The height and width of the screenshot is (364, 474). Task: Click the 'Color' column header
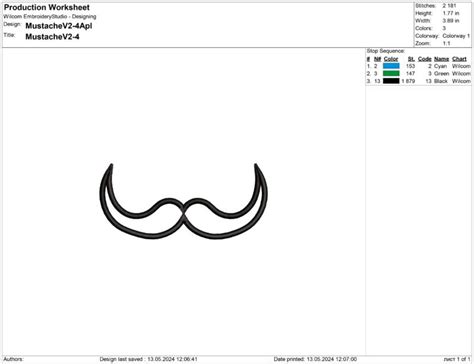(391, 59)
